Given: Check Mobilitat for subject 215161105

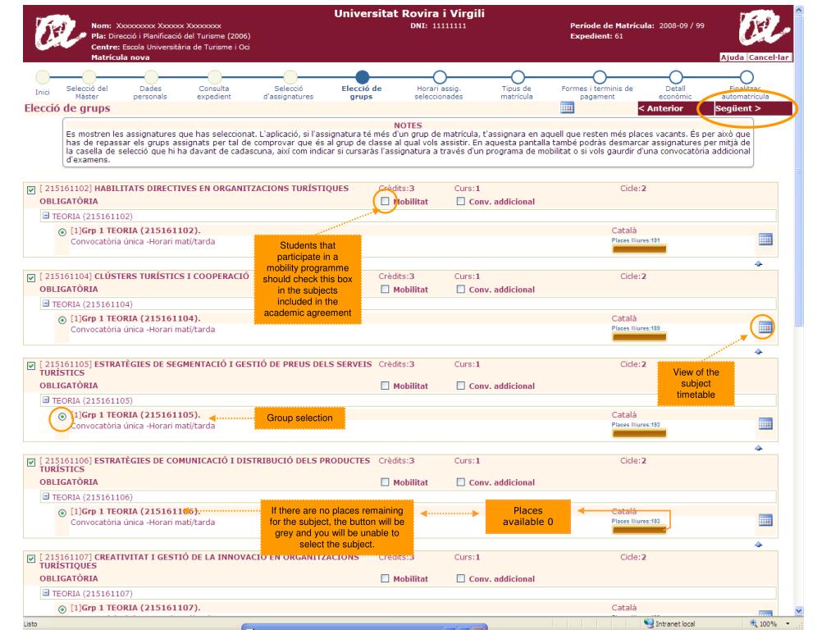Looking at the screenshot, I should 385,386.
